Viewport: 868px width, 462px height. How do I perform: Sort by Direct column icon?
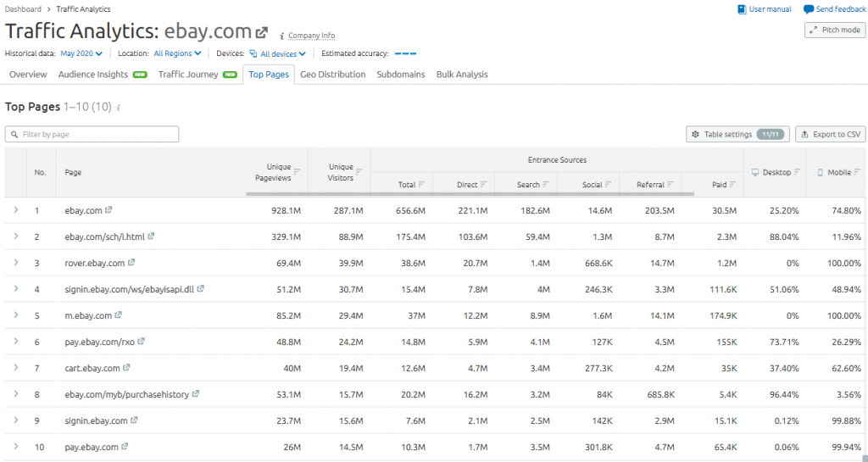coord(483,184)
